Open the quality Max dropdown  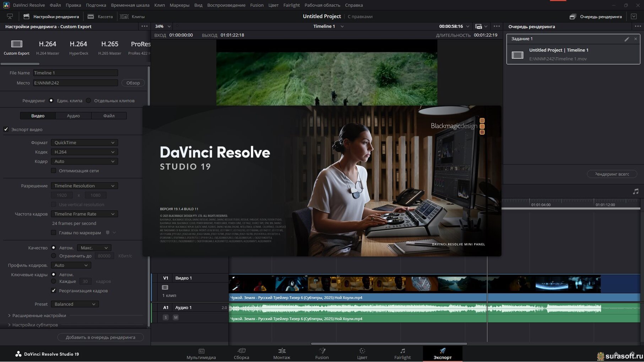pos(94,248)
